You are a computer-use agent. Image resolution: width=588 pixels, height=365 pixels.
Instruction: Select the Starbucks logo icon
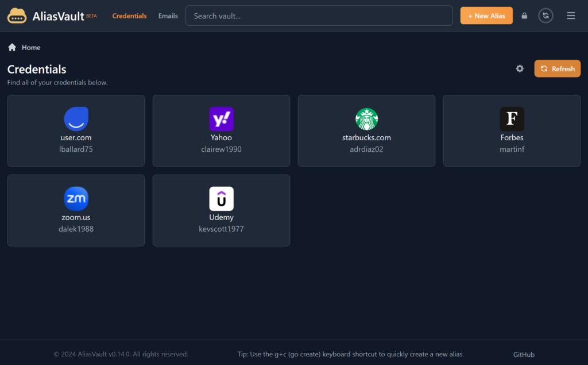(366, 119)
